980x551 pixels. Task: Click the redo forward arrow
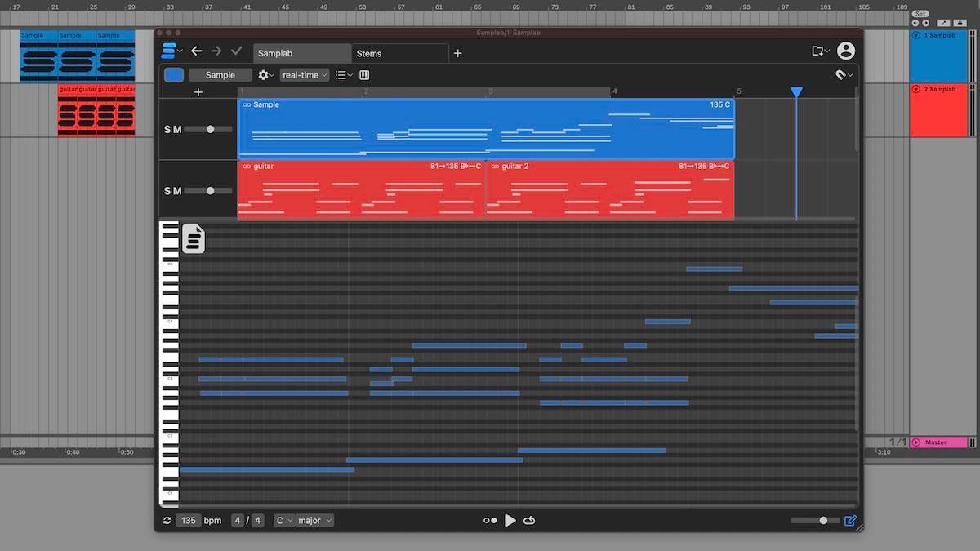pyautogui.click(x=216, y=51)
